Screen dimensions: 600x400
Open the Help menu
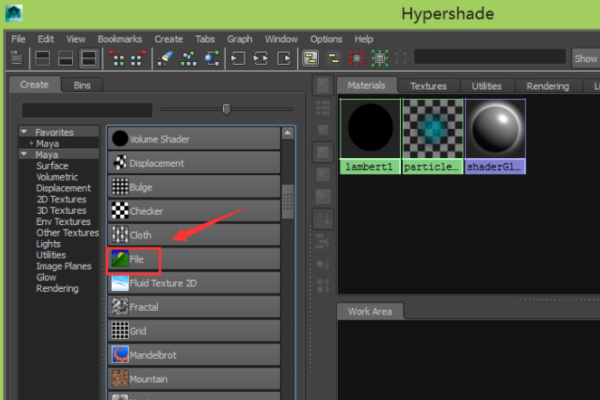tap(364, 39)
